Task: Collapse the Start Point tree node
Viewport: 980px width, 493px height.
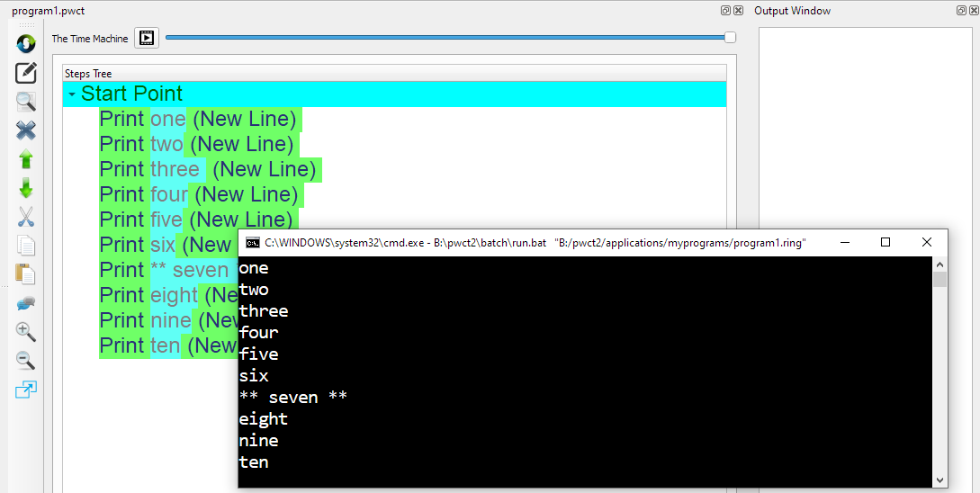Action: pos(72,94)
